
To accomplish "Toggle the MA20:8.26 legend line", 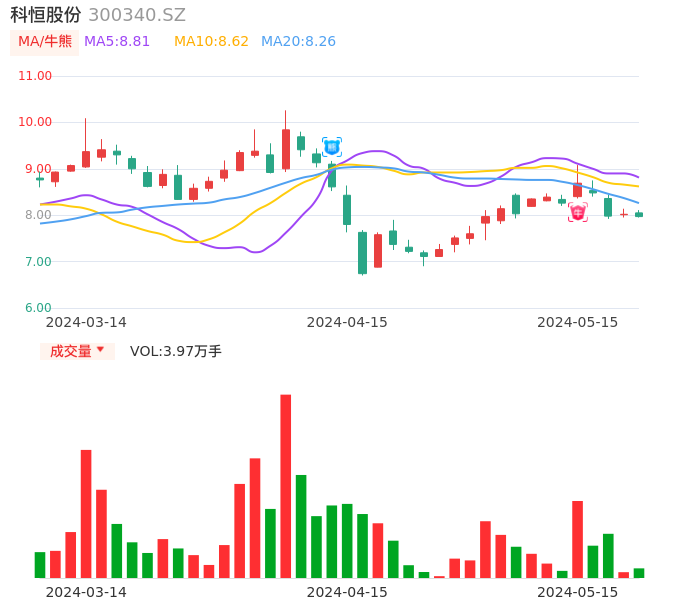I will tap(298, 42).
